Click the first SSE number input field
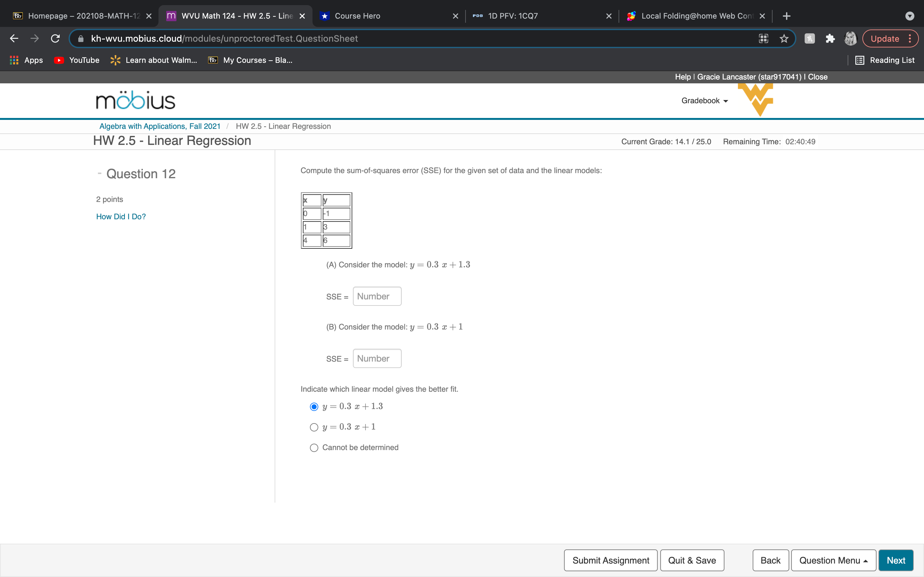The image size is (924, 577). (x=376, y=296)
